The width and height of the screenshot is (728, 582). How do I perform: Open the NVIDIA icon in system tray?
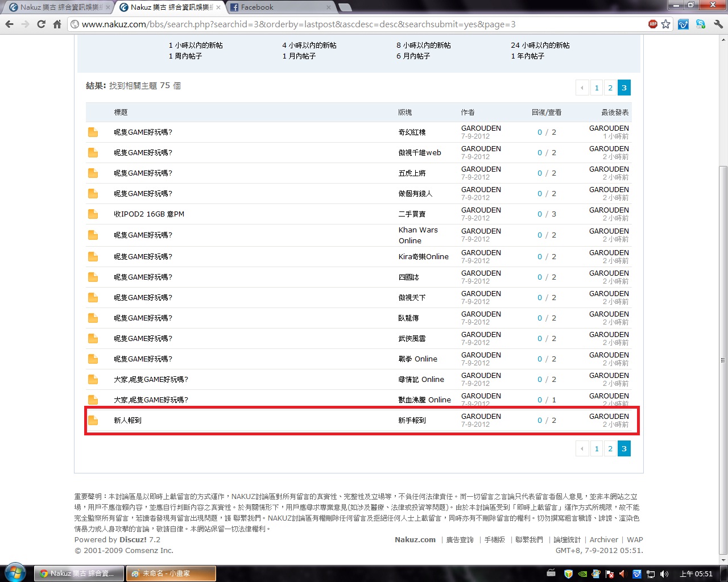582,573
